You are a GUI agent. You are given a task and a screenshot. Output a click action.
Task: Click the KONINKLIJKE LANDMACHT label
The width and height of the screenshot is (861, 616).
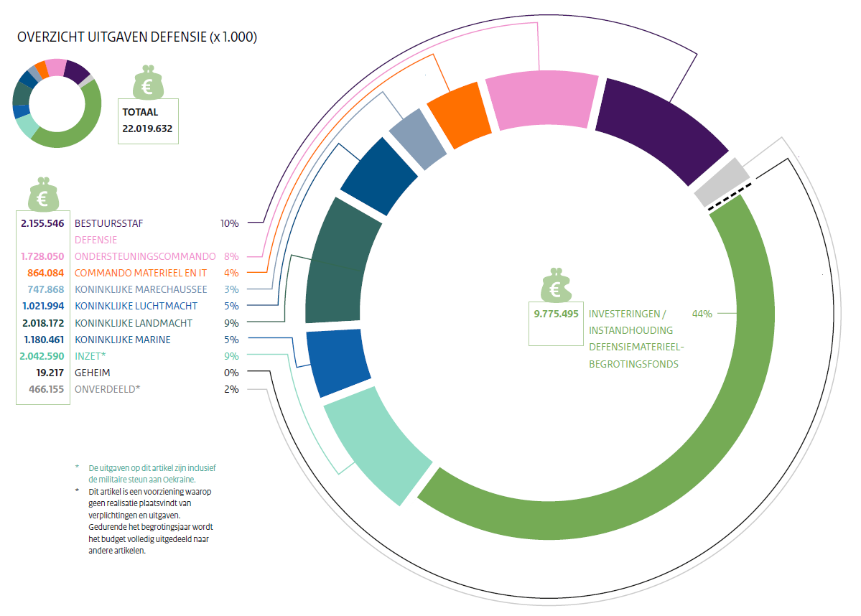134,323
